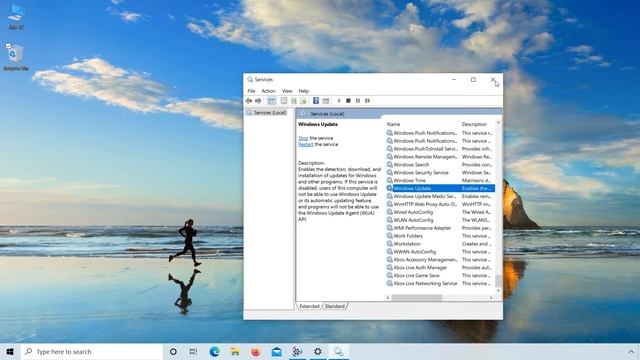
Task: Toggle Show/Hide Console Tree toolbar icon
Action: (271, 101)
